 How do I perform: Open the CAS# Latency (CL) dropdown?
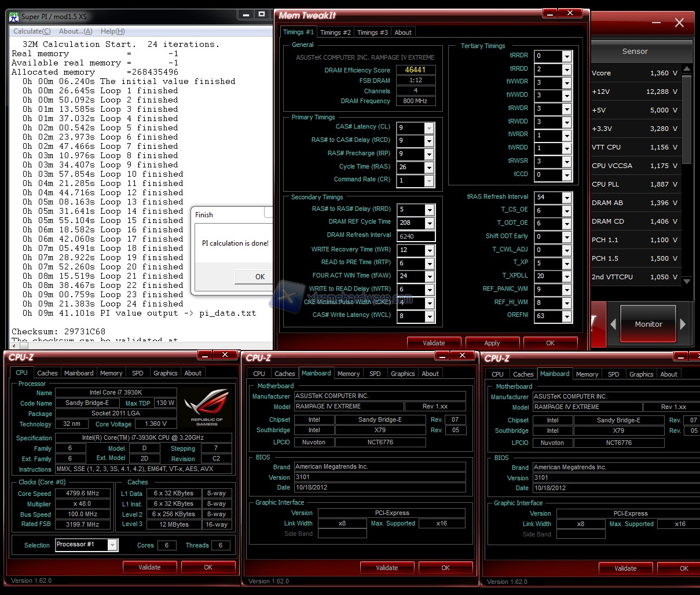point(429,128)
